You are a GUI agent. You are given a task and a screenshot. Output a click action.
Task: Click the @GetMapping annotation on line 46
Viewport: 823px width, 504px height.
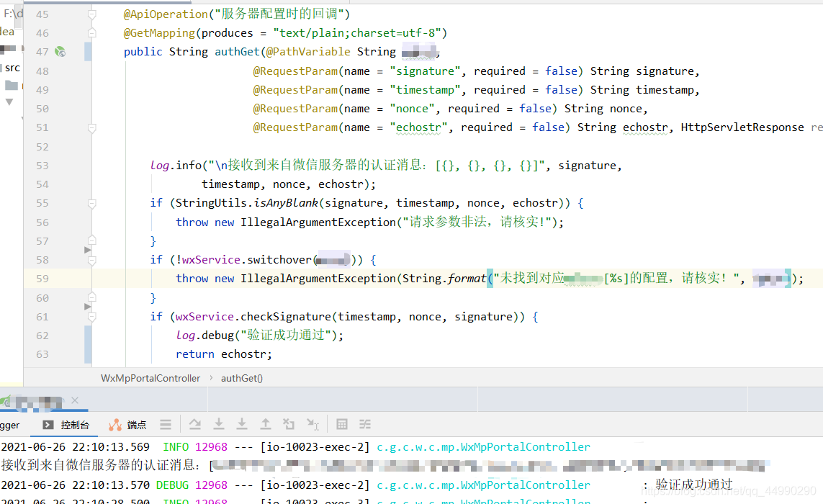(159, 33)
